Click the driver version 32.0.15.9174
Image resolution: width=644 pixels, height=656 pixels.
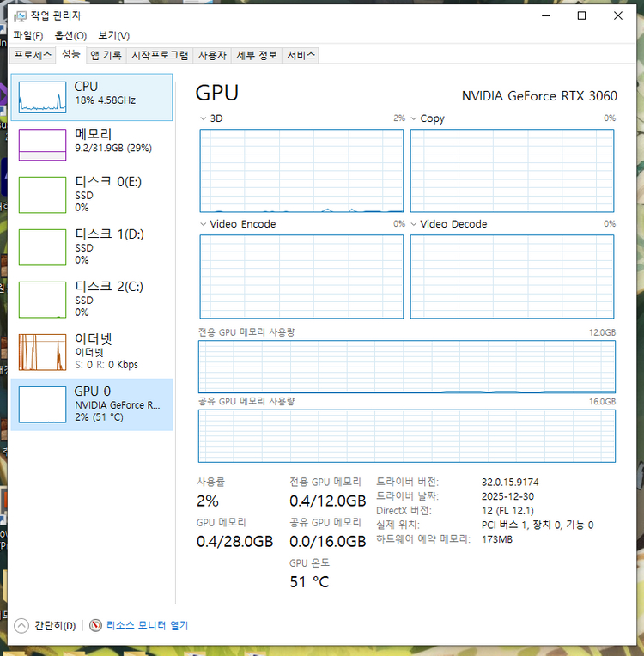tap(510, 482)
